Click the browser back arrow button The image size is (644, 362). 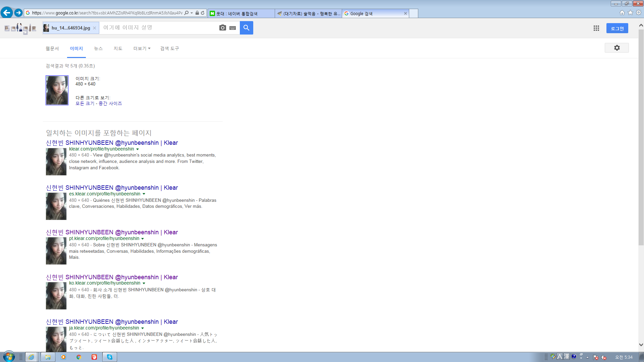click(x=7, y=13)
